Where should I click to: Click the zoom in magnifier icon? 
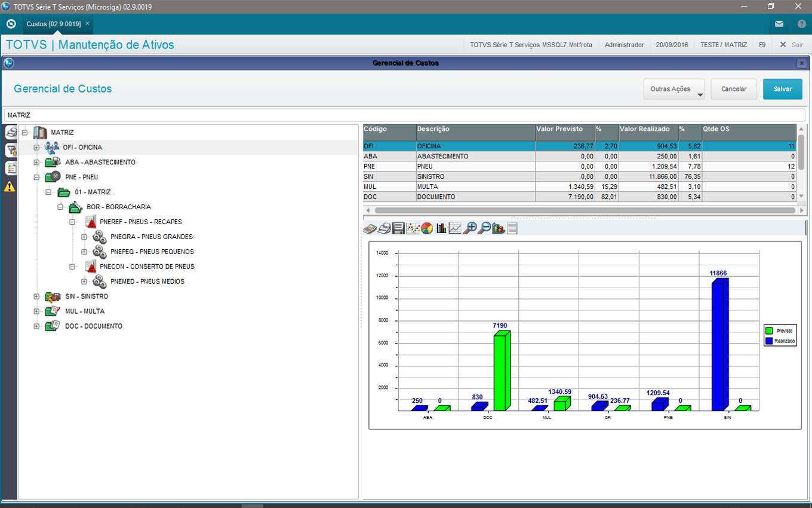tap(470, 228)
